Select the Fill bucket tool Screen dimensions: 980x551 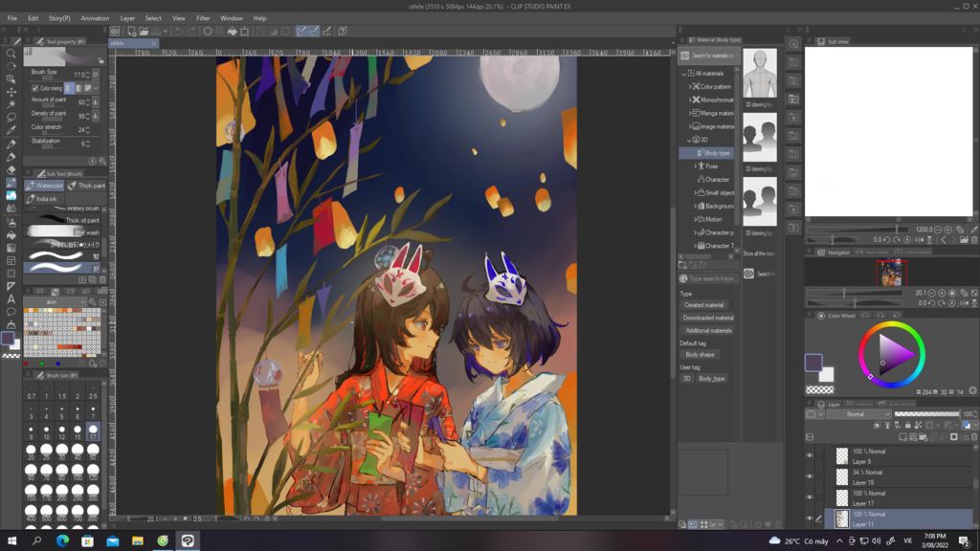click(11, 235)
